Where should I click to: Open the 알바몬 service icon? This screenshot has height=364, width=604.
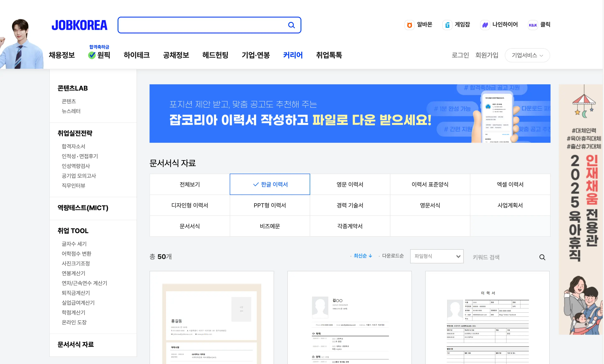tap(409, 25)
